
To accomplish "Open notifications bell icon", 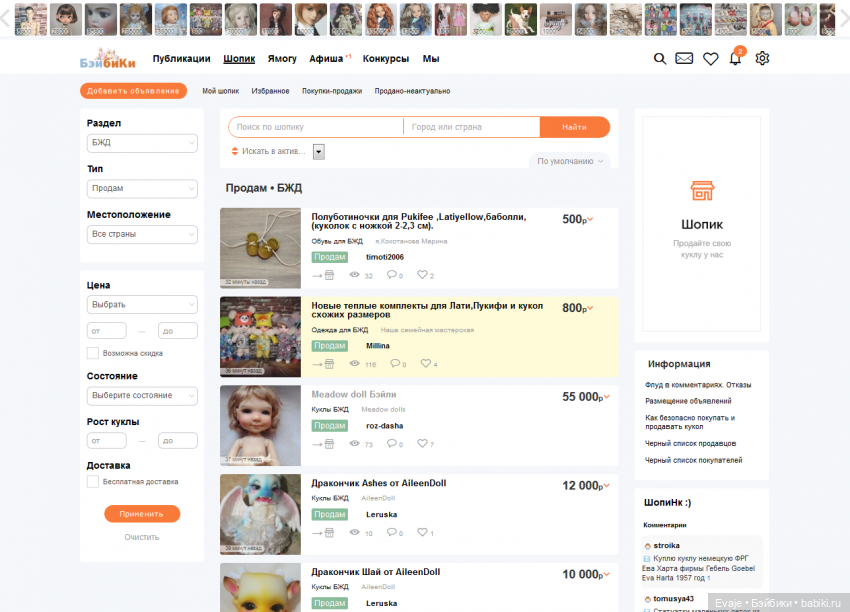I will (x=736, y=59).
